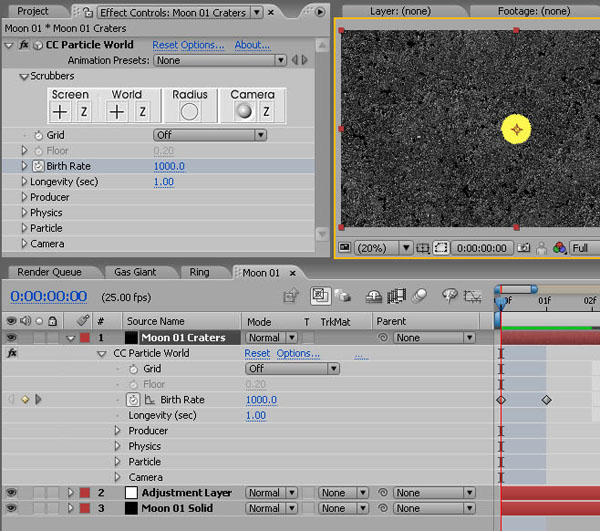Click the About... link for CC Particle World
Viewport: 600px width, 531px height.
coord(252,45)
